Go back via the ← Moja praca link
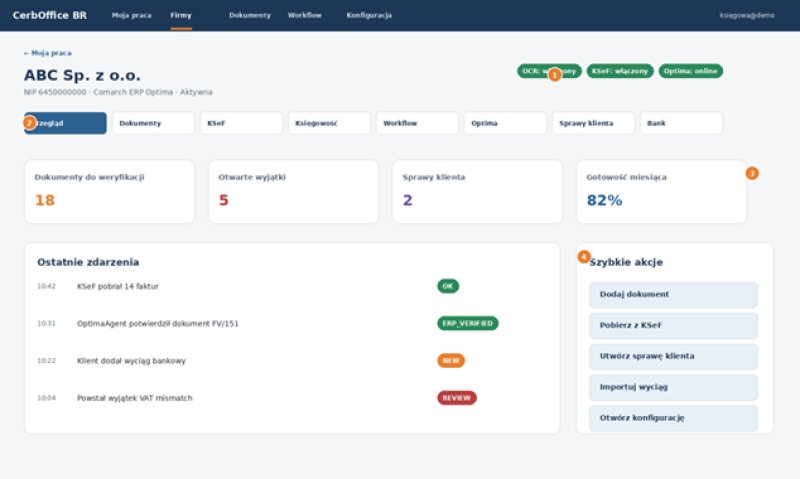The image size is (800, 479). pyautogui.click(x=47, y=53)
